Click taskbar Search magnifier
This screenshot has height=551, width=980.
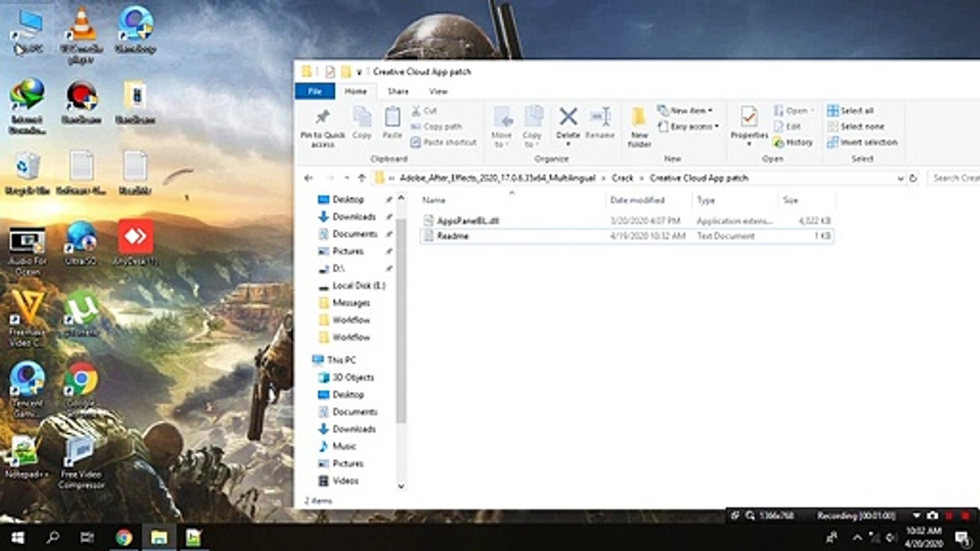click(53, 537)
